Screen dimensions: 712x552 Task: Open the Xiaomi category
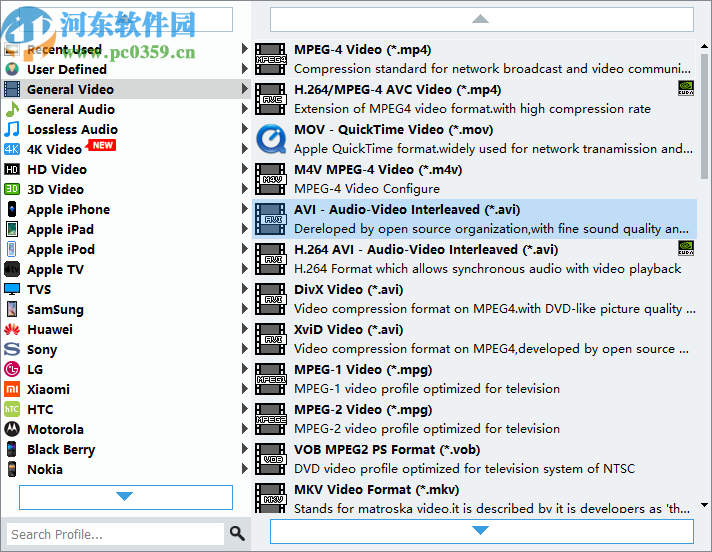(x=126, y=389)
